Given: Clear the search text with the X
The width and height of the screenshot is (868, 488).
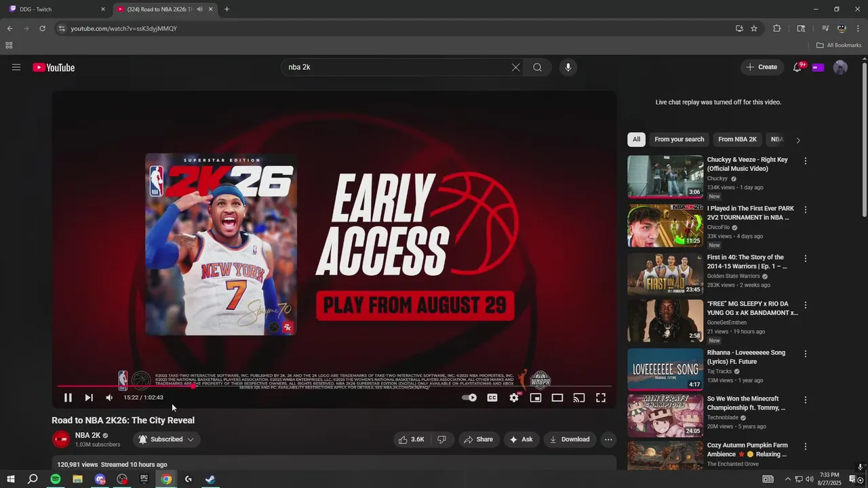Looking at the screenshot, I should pyautogui.click(x=515, y=67).
